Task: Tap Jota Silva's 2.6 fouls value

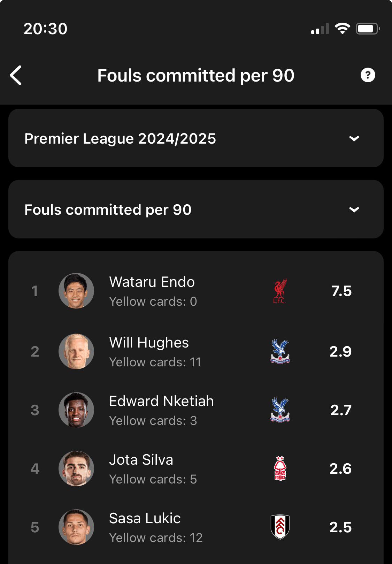Action: click(x=340, y=469)
